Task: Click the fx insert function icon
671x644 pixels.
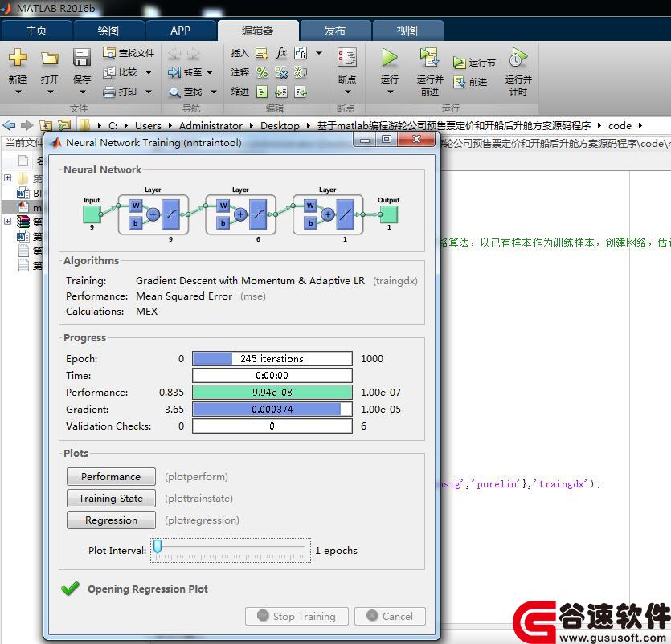Action: click(x=281, y=53)
